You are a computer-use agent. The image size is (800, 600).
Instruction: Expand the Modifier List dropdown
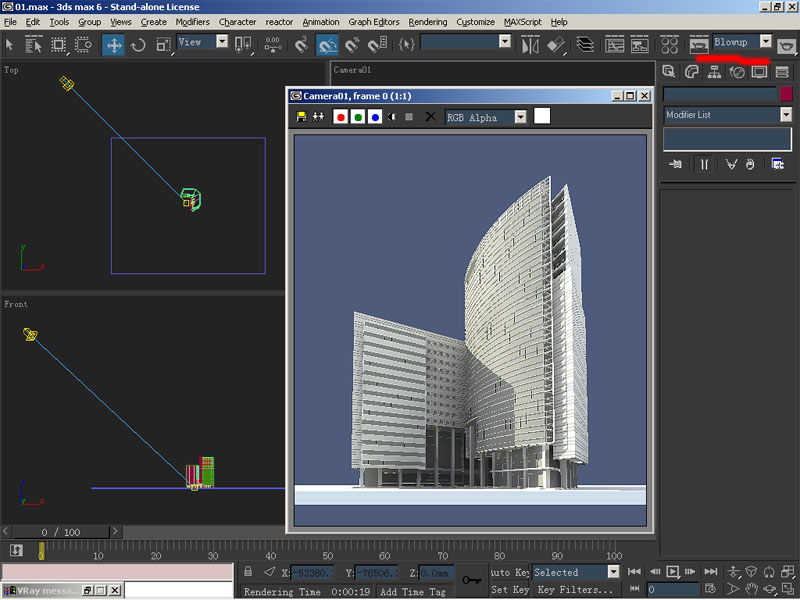(x=786, y=115)
